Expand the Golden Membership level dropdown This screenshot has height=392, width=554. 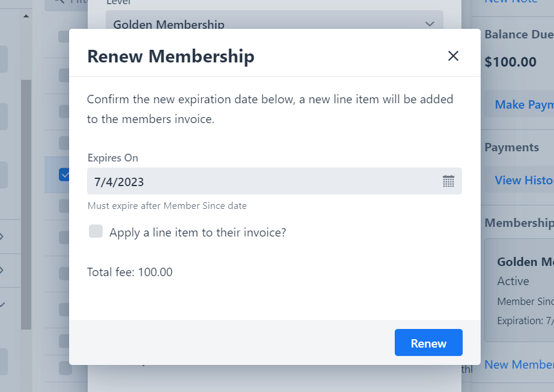274,21
